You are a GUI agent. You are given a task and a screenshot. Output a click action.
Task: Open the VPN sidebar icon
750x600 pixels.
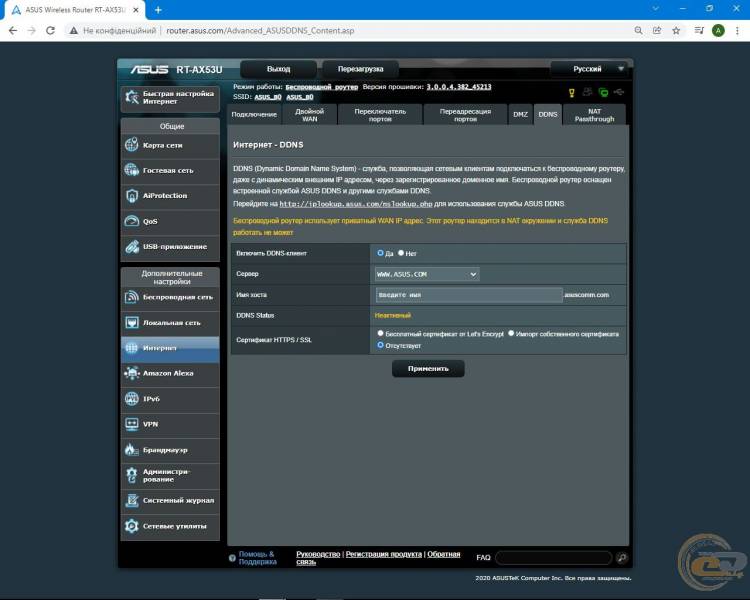132,424
